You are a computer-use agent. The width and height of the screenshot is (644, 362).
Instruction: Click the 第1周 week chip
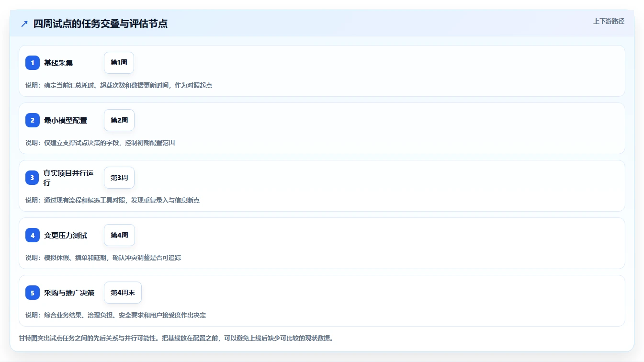point(119,63)
